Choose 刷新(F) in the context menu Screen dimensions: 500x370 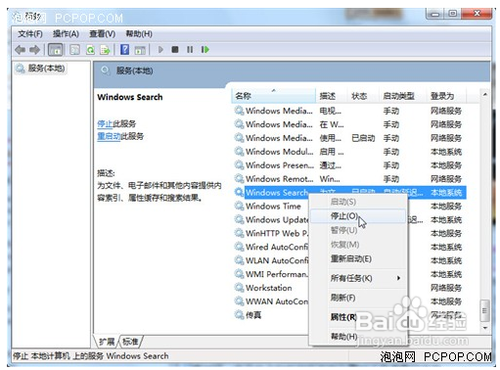pyautogui.click(x=358, y=297)
